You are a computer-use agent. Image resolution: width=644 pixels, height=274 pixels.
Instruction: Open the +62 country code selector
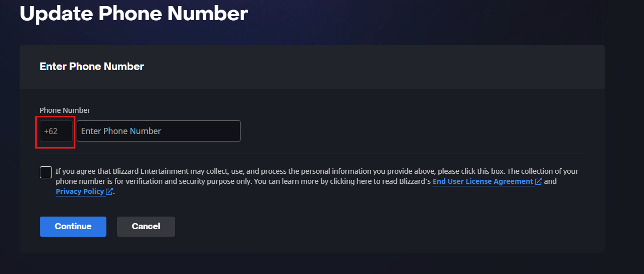[x=56, y=131]
